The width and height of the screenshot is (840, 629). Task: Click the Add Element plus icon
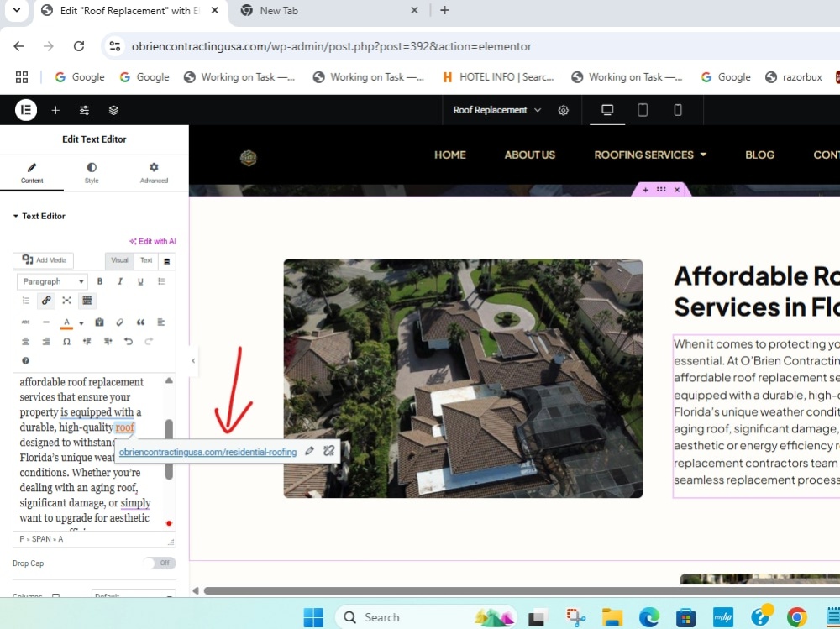(x=55, y=110)
